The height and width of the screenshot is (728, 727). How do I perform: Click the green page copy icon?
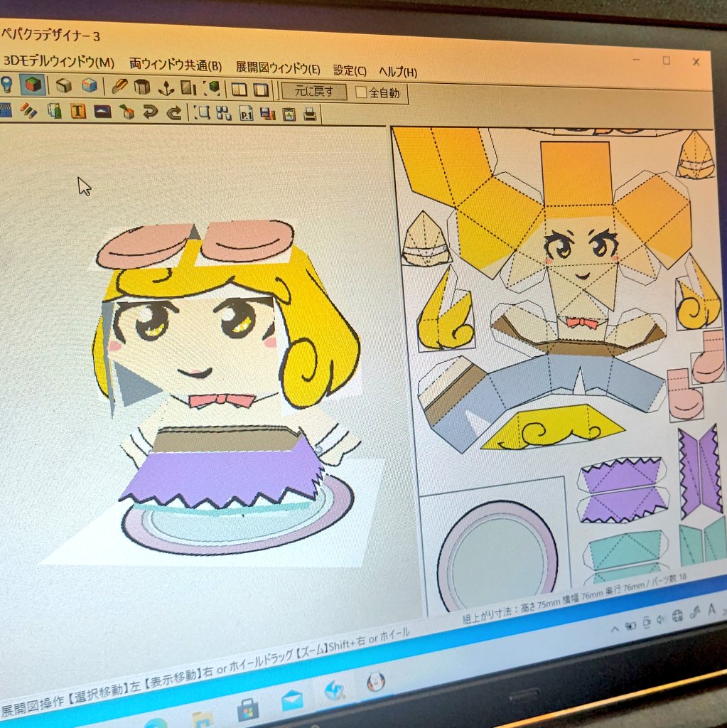click(x=55, y=111)
